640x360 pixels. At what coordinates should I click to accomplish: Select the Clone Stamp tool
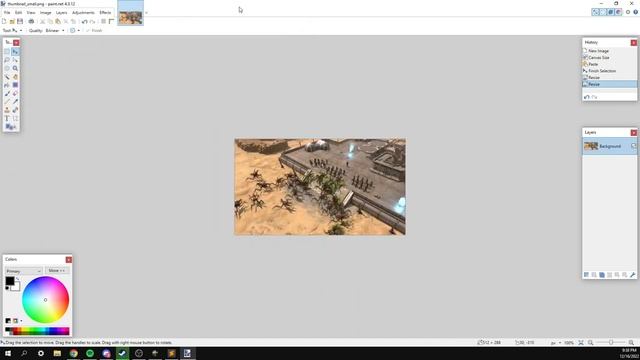pos(7,110)
